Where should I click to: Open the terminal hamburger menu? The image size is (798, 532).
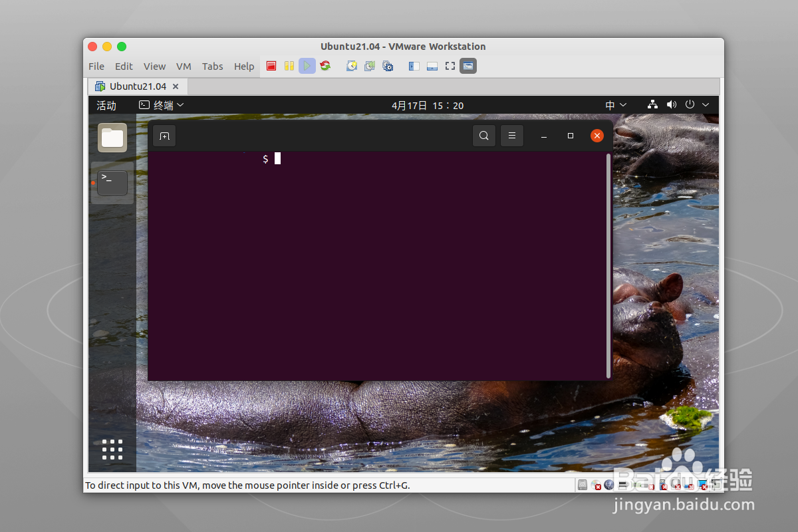coord(512,135)
